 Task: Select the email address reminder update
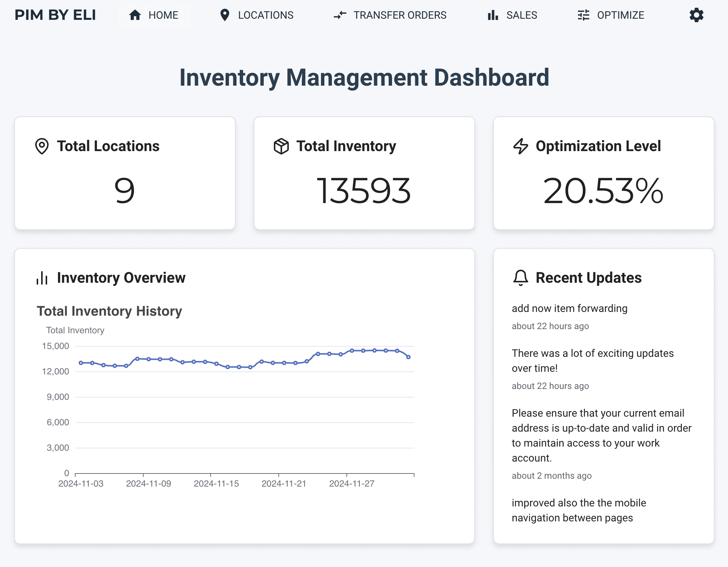tap(602, 436)
